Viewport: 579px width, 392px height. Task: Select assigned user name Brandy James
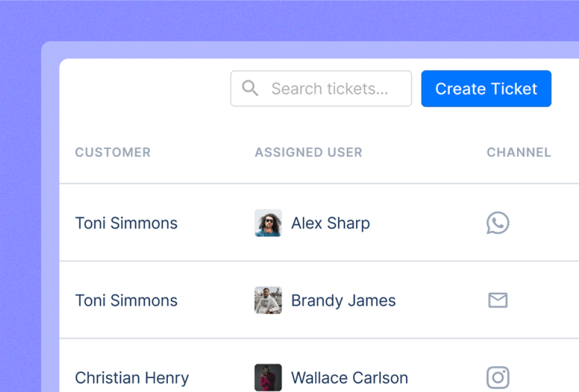(343, 300)
